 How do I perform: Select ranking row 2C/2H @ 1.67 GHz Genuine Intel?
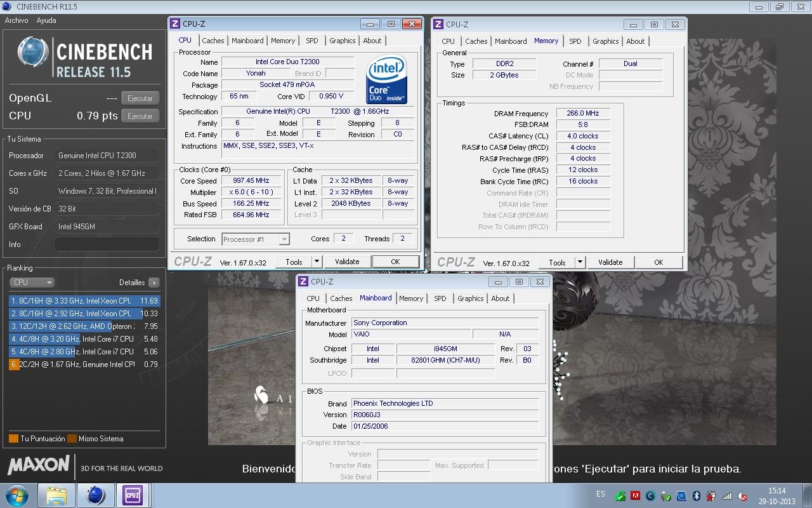pos(84,364)
